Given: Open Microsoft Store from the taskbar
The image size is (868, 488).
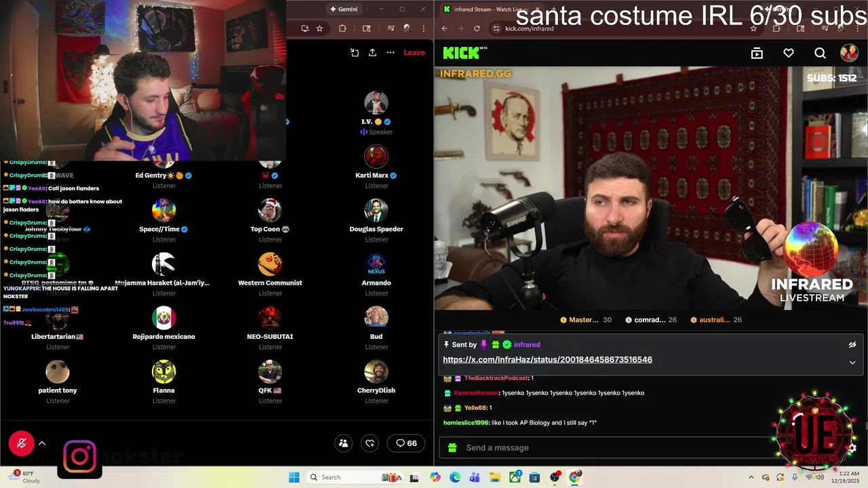Looking at the screenshot, I should tap(535, 477).
